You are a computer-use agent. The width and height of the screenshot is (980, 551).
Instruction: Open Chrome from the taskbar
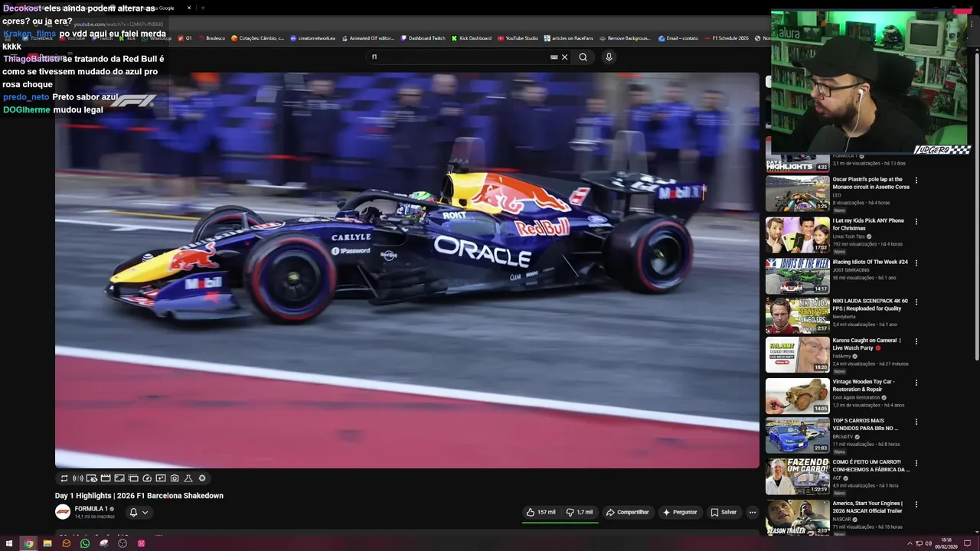pos(28,543)
